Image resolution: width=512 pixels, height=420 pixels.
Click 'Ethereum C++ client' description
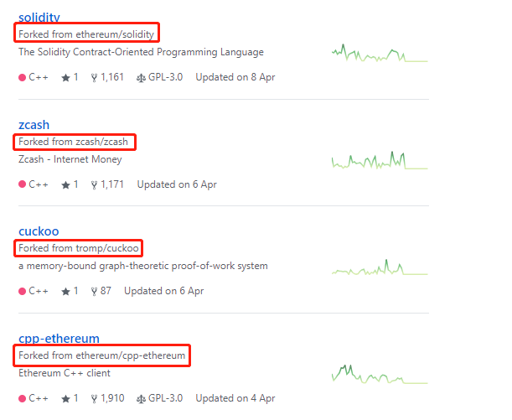tap(65, 373)
